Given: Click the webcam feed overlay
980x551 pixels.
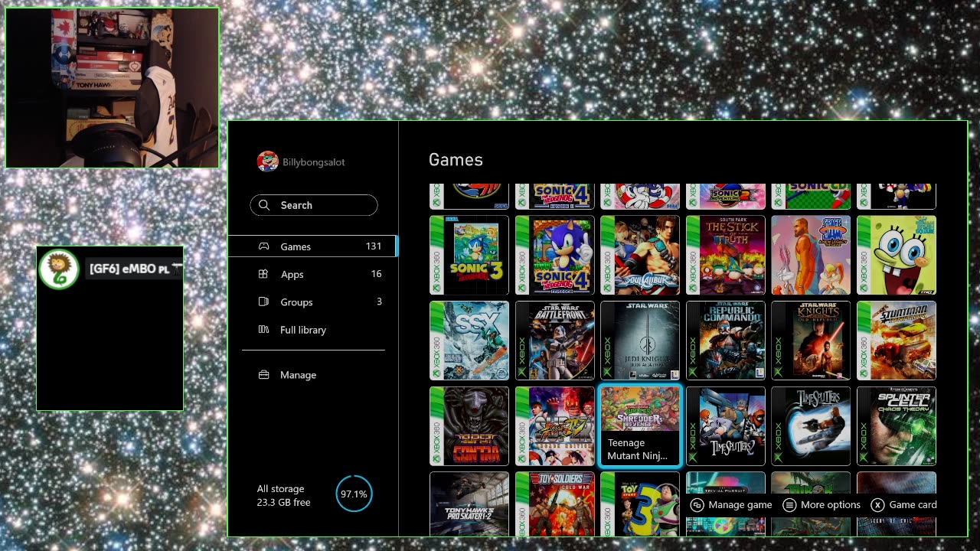Looking at the screenshot, I should click(112, 88).
